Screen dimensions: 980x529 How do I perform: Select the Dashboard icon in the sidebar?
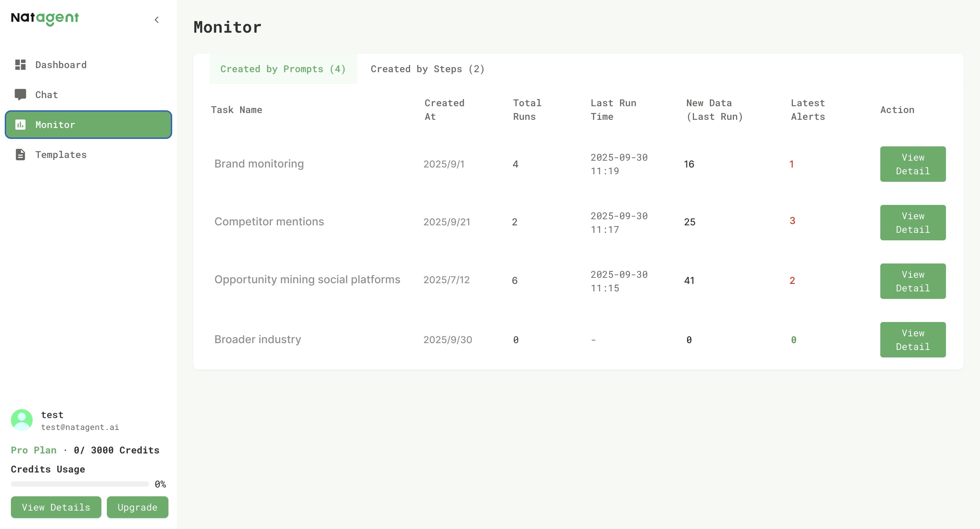click(x=21, y=65)
